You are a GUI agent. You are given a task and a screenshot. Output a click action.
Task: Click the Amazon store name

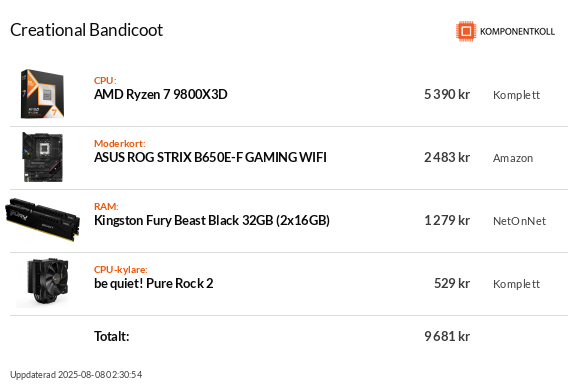pyautogui.click(x=513, y=158)
